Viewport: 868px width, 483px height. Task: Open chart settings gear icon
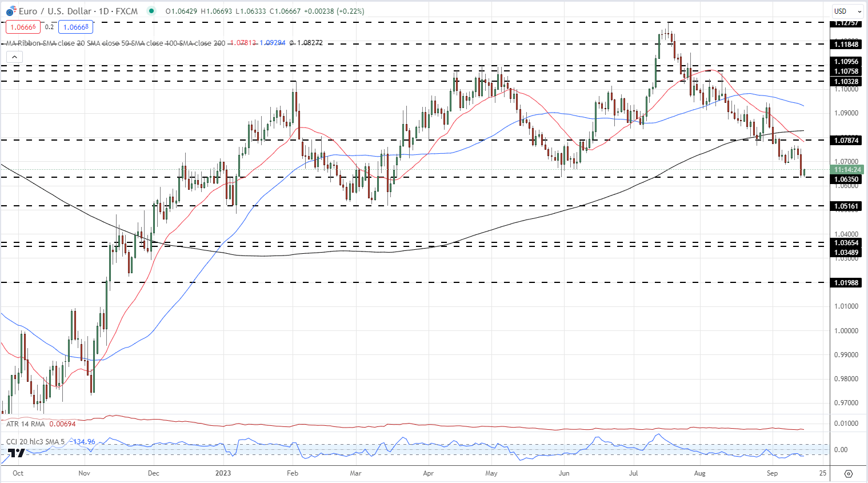coord(849,474)
